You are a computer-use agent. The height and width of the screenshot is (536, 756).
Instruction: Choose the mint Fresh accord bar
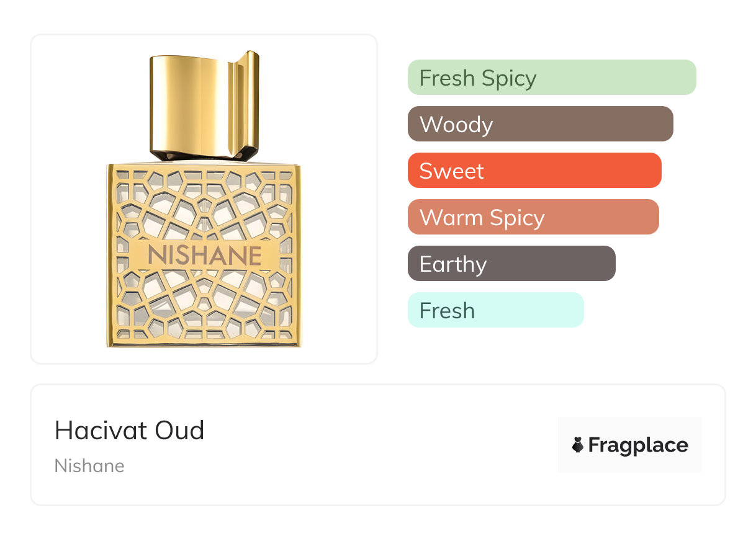coord(495,310)
